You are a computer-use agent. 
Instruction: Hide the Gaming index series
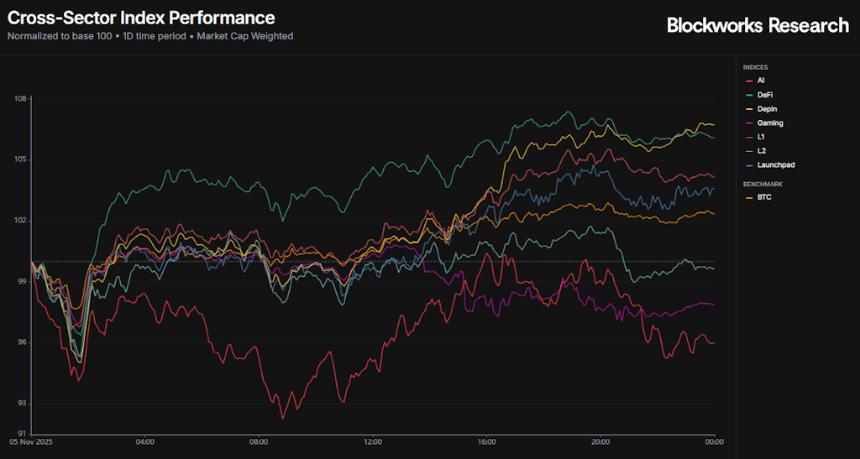click(x=769, y=122)
